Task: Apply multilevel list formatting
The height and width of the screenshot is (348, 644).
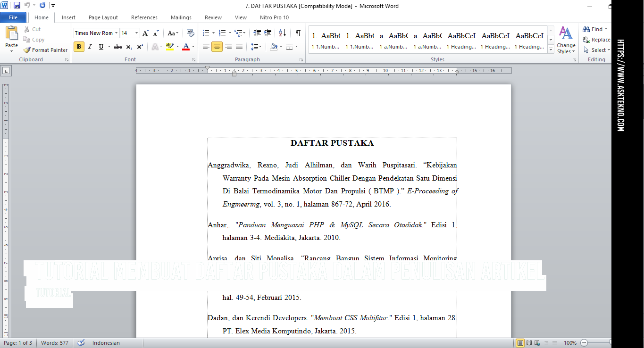Action: tap(238, 33)
